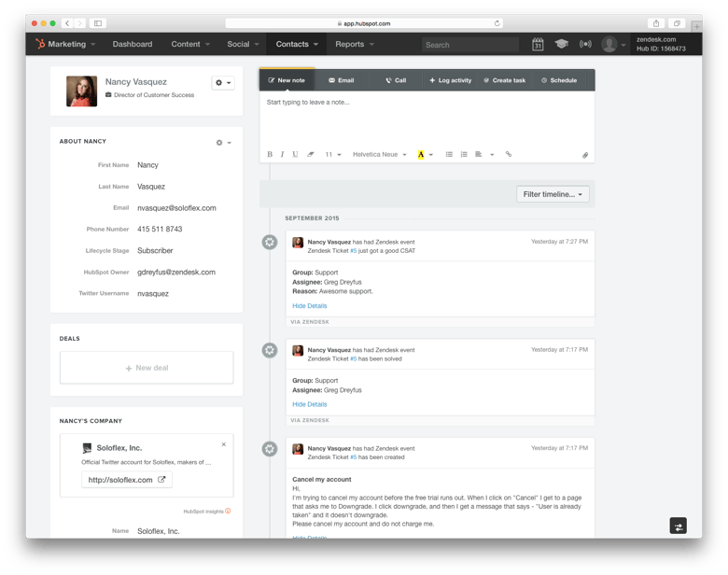Click the Search field in top bar
The width and height of the screenshot is (728, 575).
point(469,45)
